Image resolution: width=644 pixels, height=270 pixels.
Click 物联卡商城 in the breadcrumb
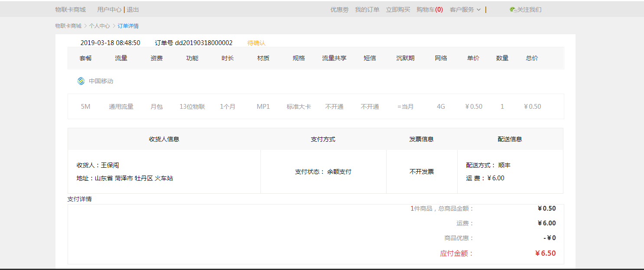tap(68, 26)
